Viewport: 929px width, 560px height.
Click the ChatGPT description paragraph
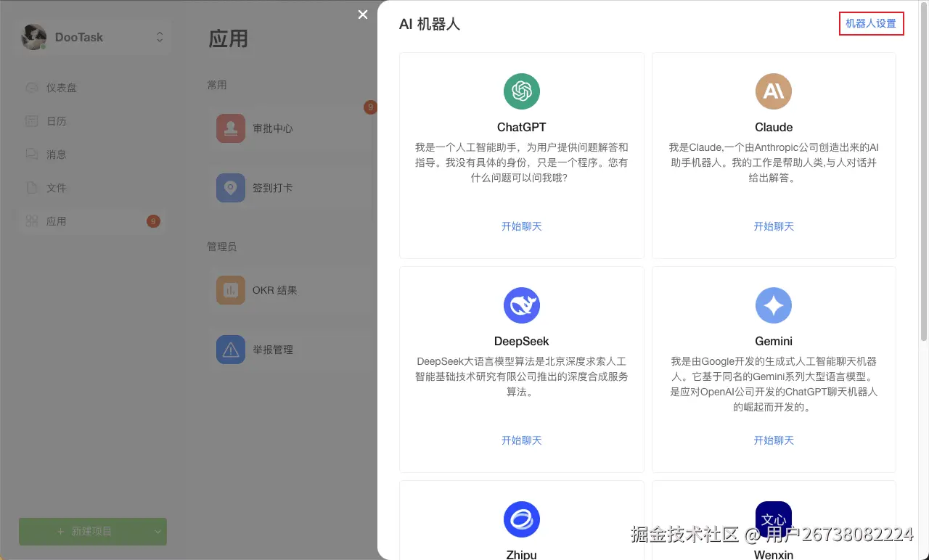click(x=522, y=162)
